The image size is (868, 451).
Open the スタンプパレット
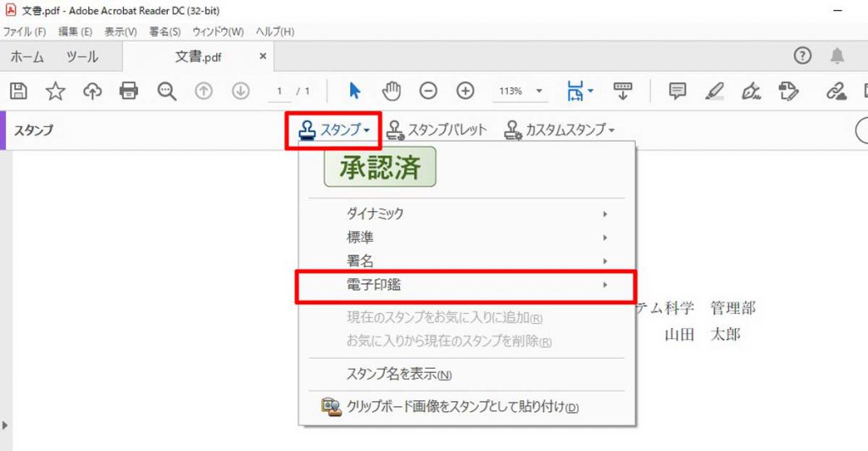437,130
